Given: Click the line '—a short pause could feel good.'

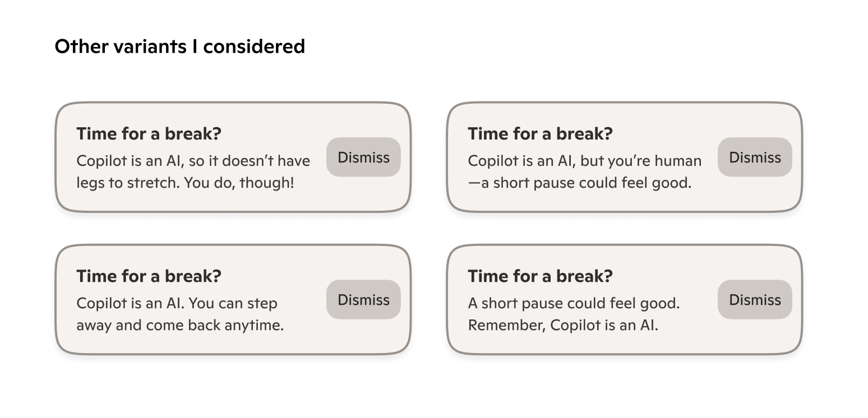Looking at the screenshot, I should pyautogui.click(x=579, y=183).
